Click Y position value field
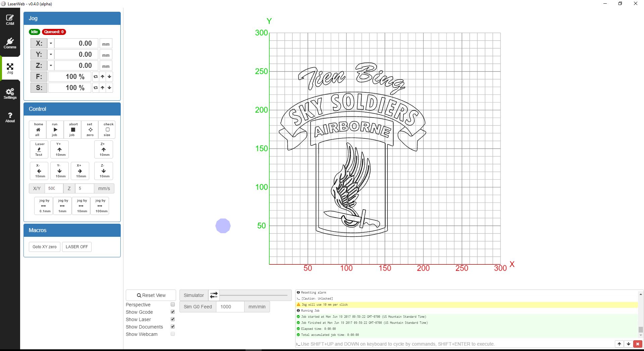Image resolution: width=644 pixels, height=351 pixels. pyautogui.click(x=76, y=54)
